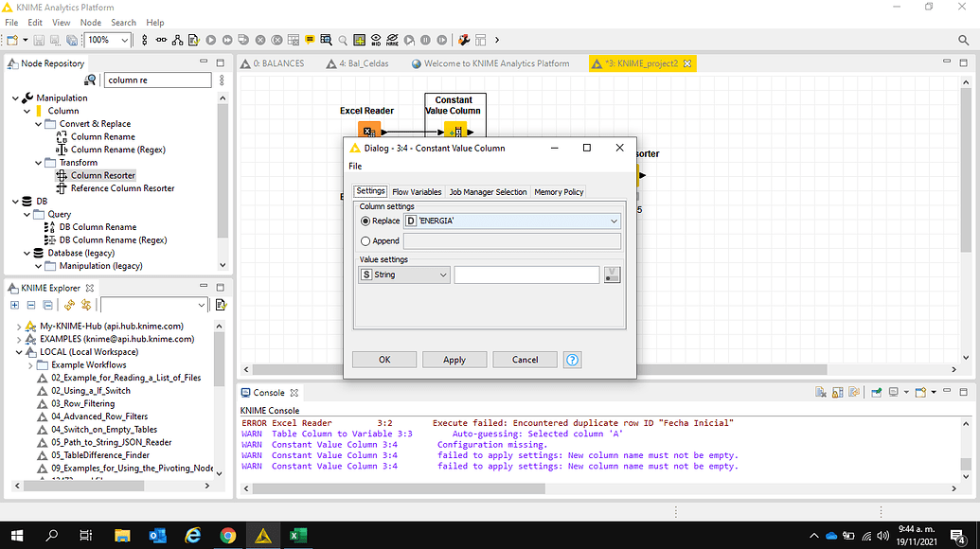Click the help question mark icon
980x549 pixels.
pyautogui.click(x=572, y=360)
